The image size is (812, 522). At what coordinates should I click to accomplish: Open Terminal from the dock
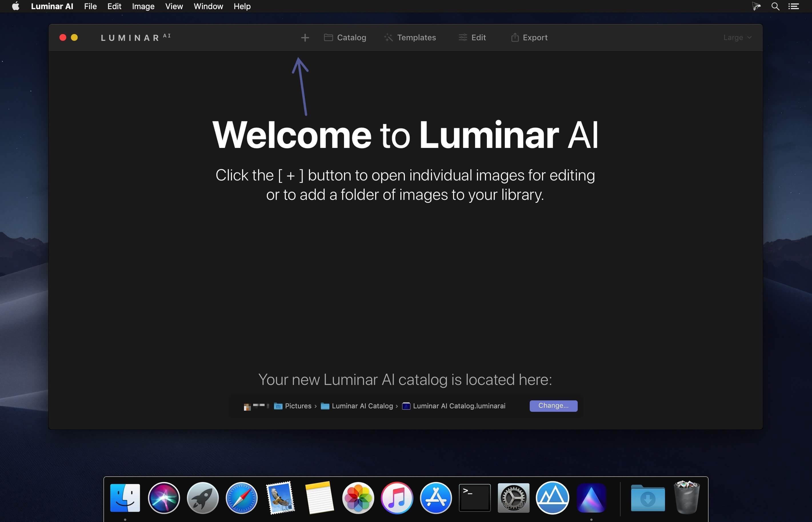tap(474, 498)
